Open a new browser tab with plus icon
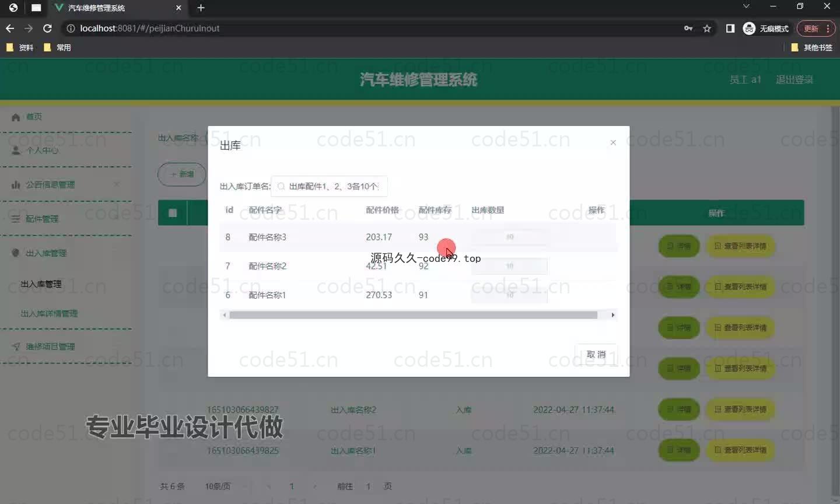Viewport: 840px width, 504px height. [x=201, y=8]
